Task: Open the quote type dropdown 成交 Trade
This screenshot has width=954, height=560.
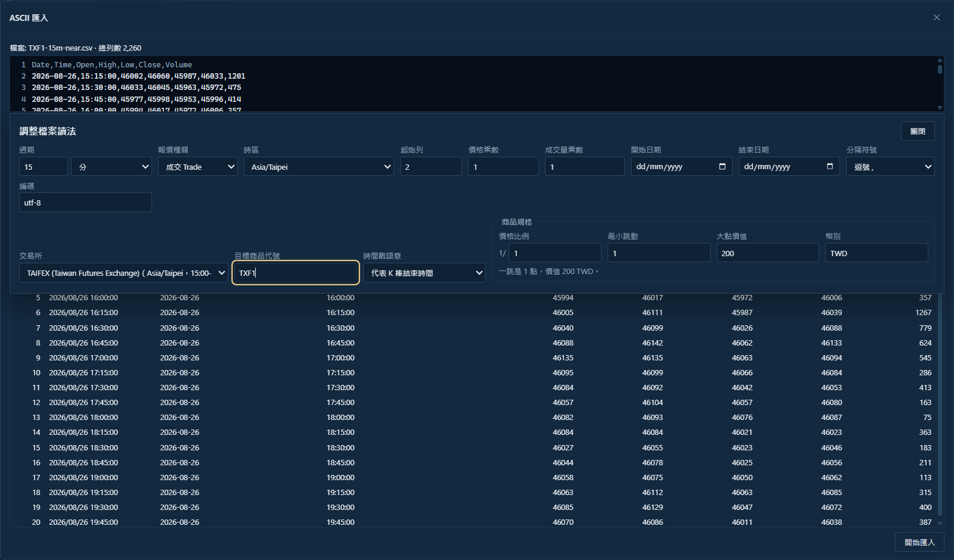Action: 198,166
